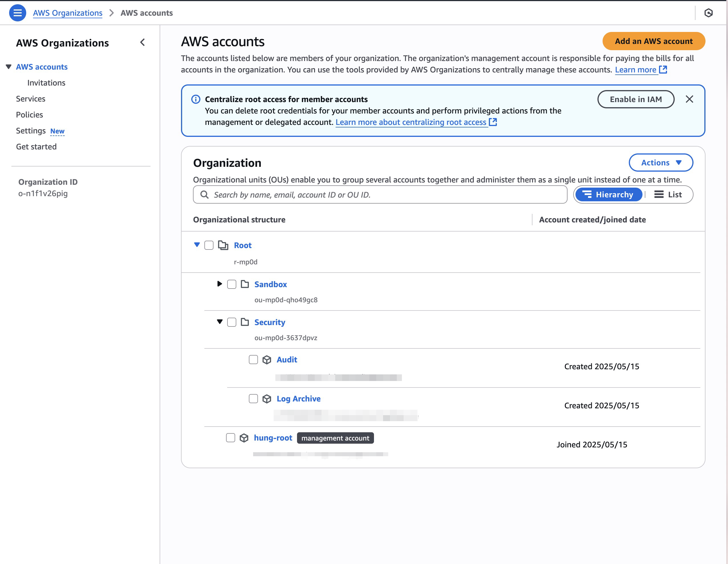Tick the hung-root account checkbox
Viewport: 728px width, 564px height.
(x=230, y=438)
